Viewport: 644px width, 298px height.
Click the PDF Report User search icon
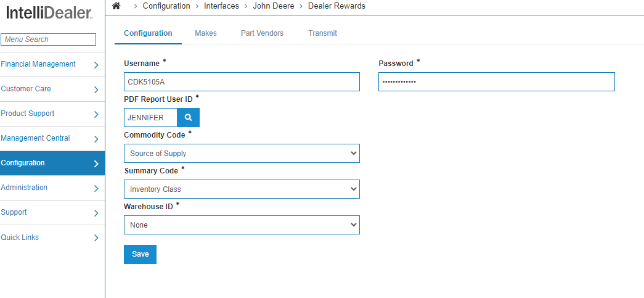point(189,118)
